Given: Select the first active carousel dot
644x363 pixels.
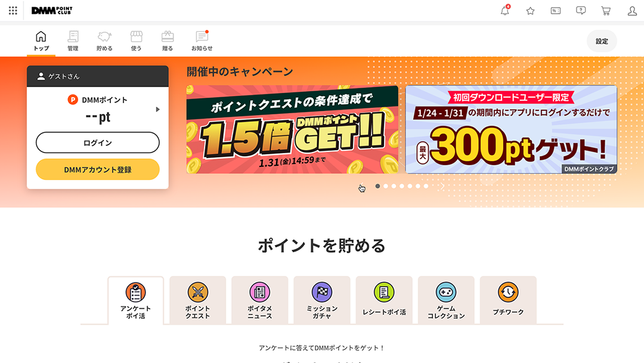Looking at the screenshot, I should coord(377,186).
